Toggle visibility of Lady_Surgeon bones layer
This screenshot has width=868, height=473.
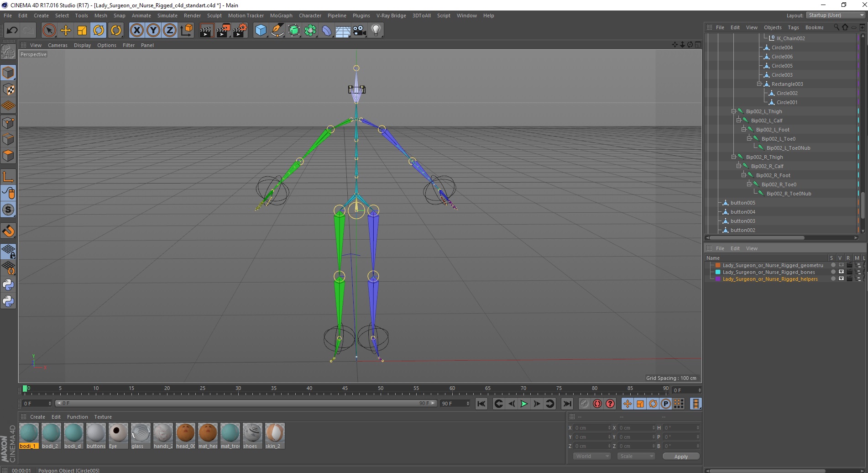[x=841, y=272]
